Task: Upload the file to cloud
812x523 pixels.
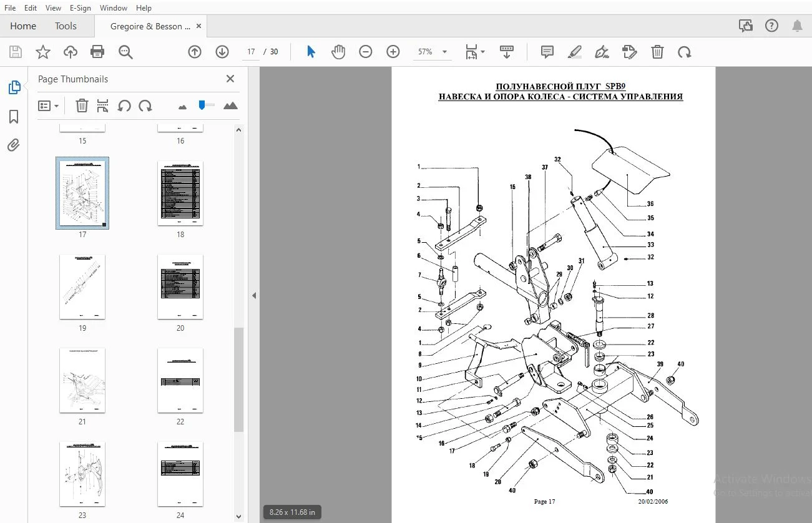Action: (x=71, y=52)
